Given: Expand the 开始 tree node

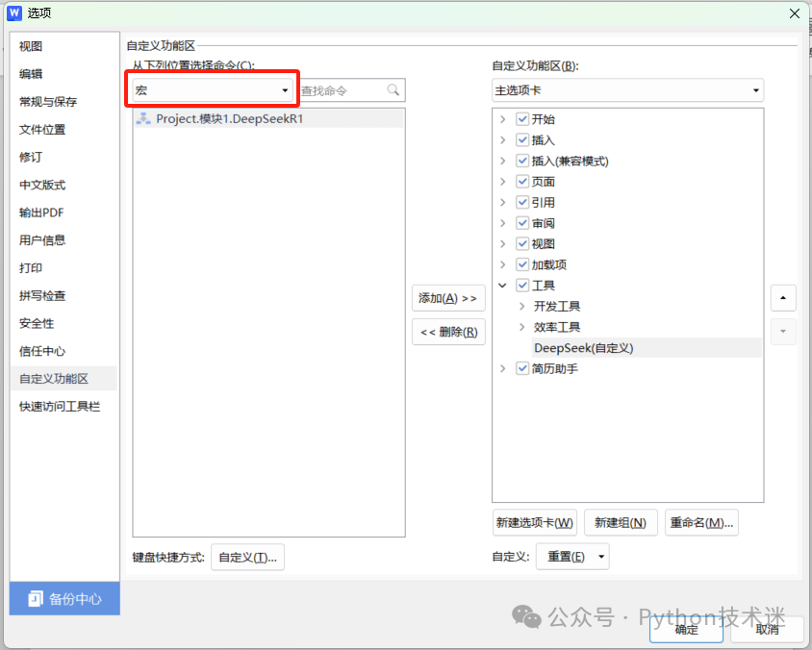Looking at the screenshot, I should click(x=502, y=119).
